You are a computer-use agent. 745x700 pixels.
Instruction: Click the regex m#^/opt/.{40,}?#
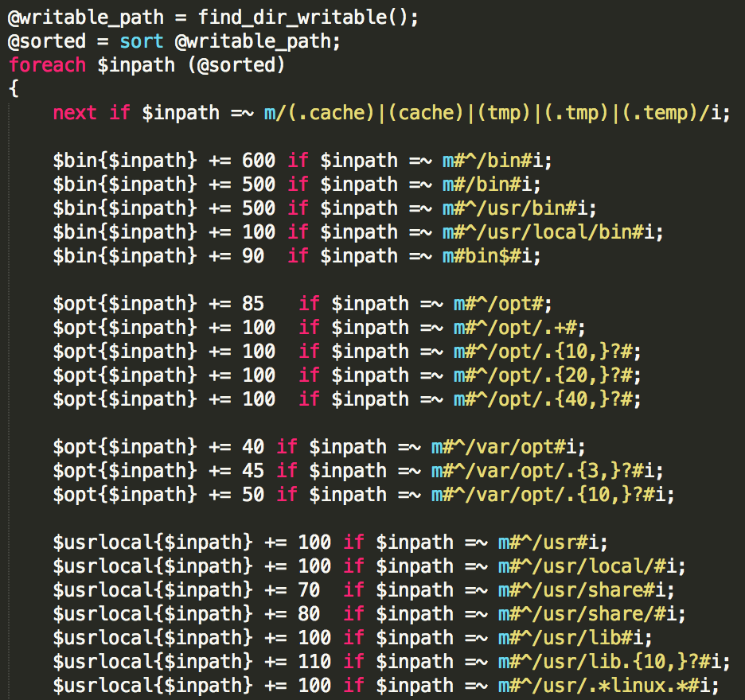point(543,399)
